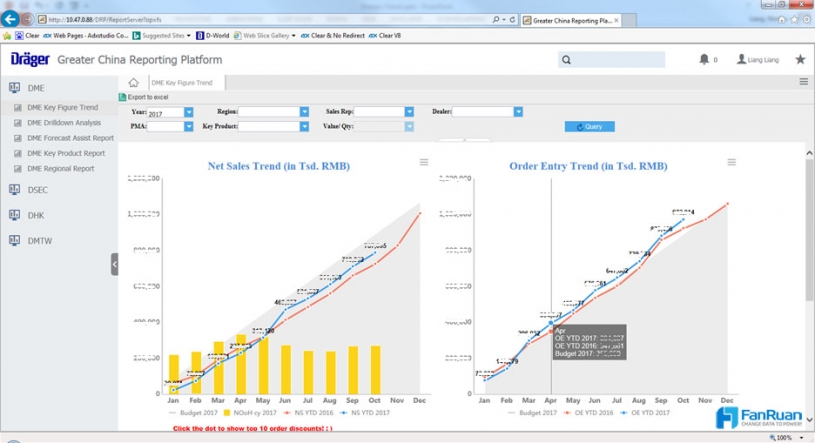Open the Key Product dropdown
The image size is (815, 443).
pyautogui.click(x=304, y=126)
